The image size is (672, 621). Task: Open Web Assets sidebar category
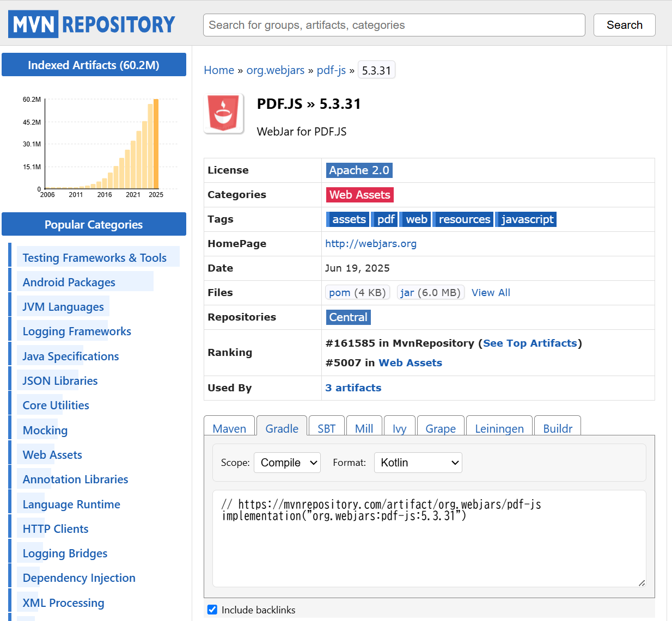pos(52,455)
